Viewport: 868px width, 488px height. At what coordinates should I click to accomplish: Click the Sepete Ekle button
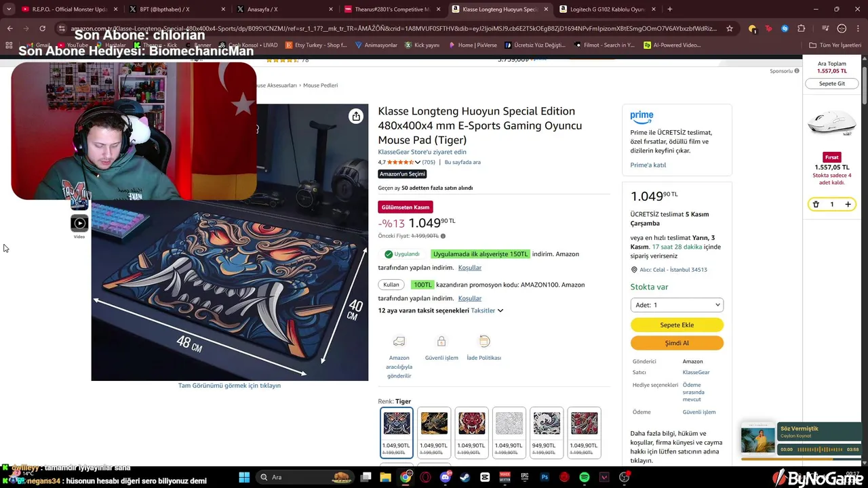pos(677,325)
